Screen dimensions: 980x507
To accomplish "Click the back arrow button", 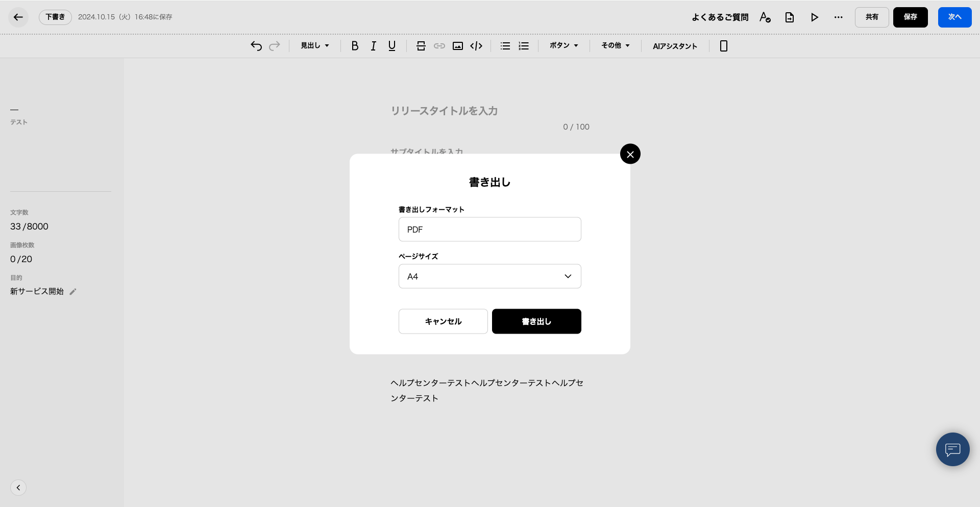I will coord(18,17).
